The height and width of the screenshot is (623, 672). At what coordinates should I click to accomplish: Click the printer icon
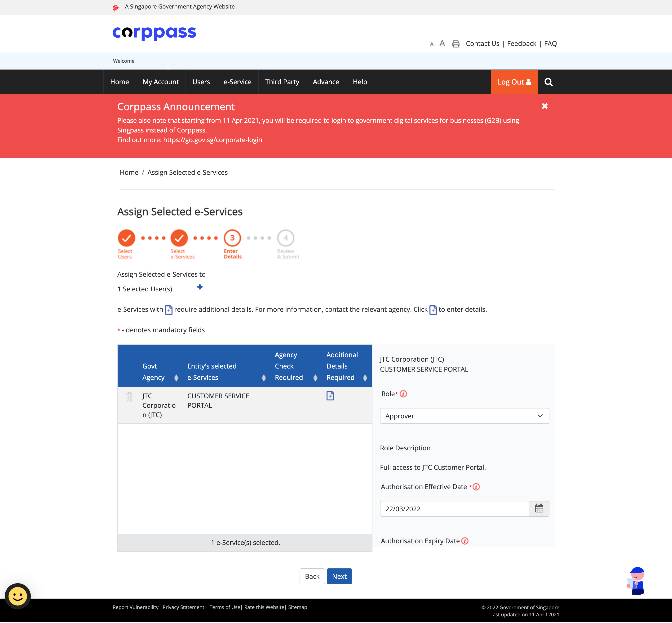(456, 44)
